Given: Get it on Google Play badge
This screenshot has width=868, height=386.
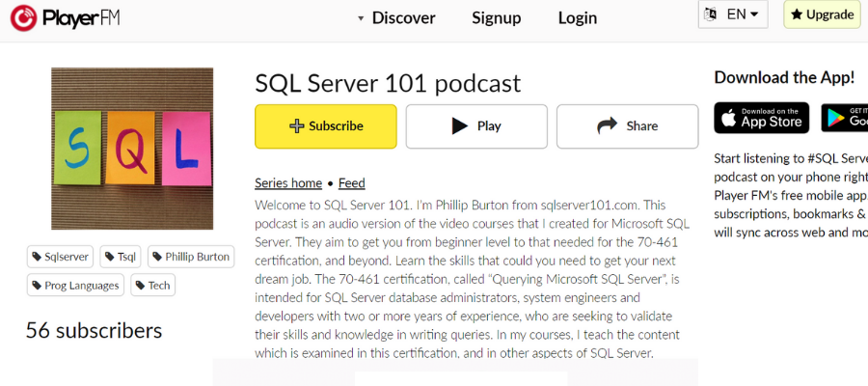Looking at the screenshot, I should pyautogui.click(x=844, y=118).
